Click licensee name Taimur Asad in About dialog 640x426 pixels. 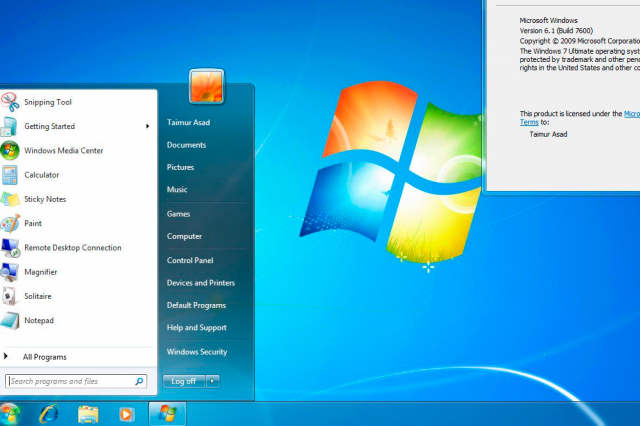click(x=548, y=134)
